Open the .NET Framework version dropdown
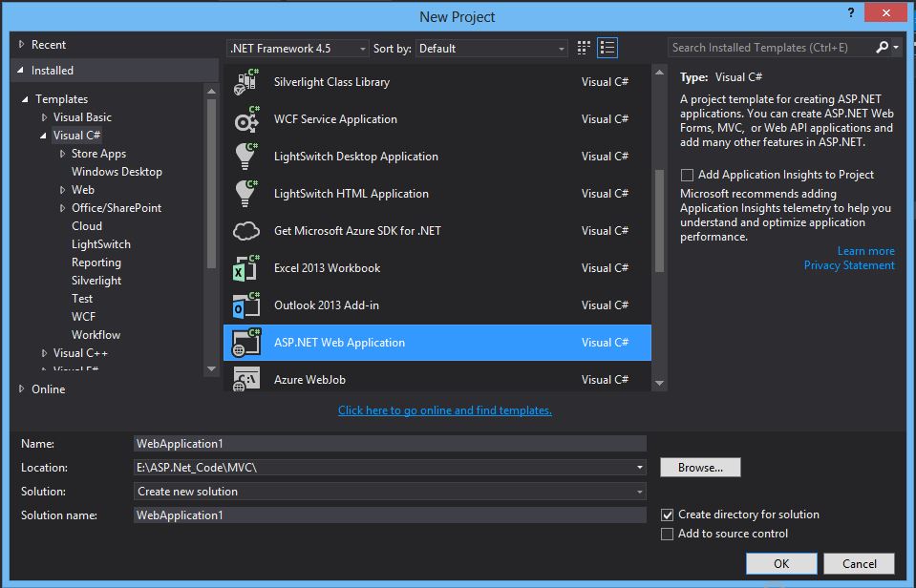Image resolution: width=916 pixels, height=588 pixels. pos(298,48)
